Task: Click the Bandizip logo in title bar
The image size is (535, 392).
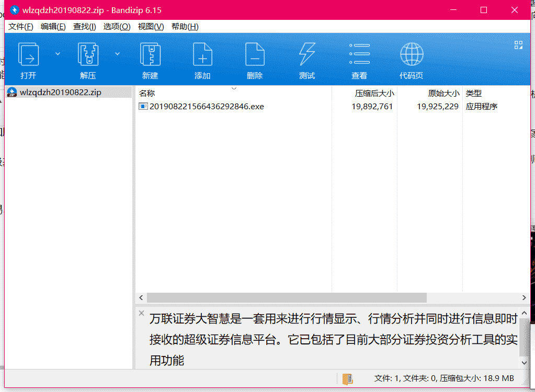Action: click(x=15, y=10)
